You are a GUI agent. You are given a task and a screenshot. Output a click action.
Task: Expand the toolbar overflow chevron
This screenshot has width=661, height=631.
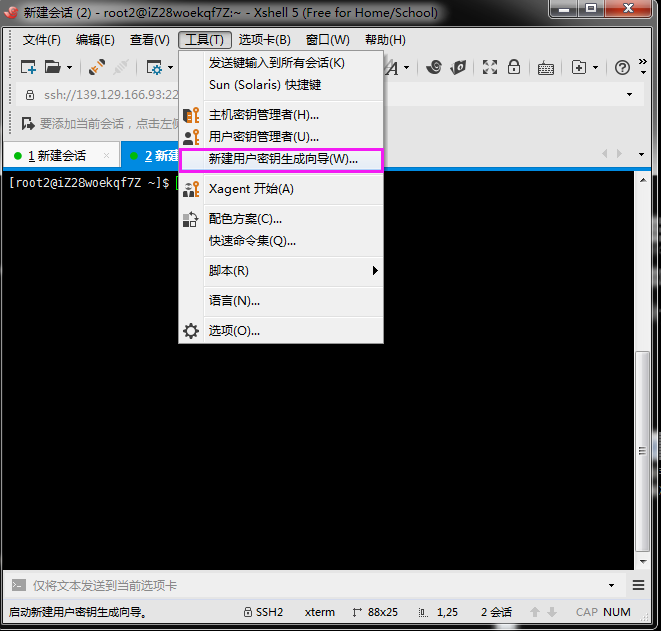tap(642, 67)
